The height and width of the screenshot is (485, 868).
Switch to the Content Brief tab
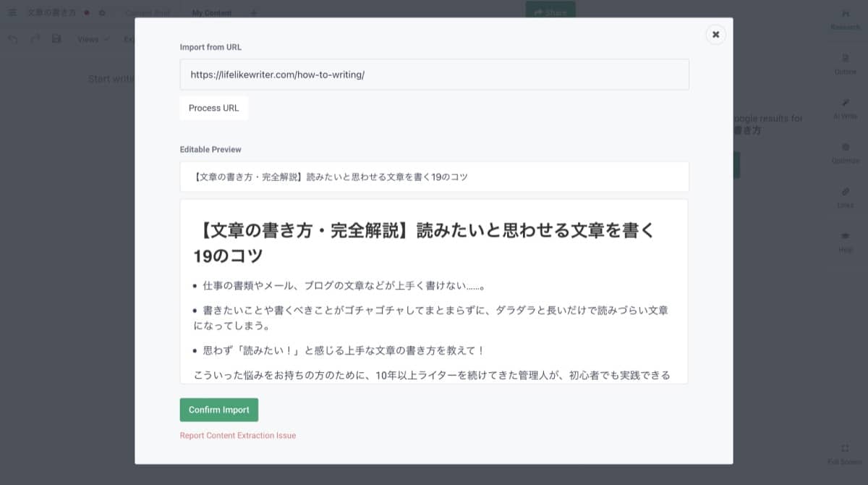tap(148, 12)
